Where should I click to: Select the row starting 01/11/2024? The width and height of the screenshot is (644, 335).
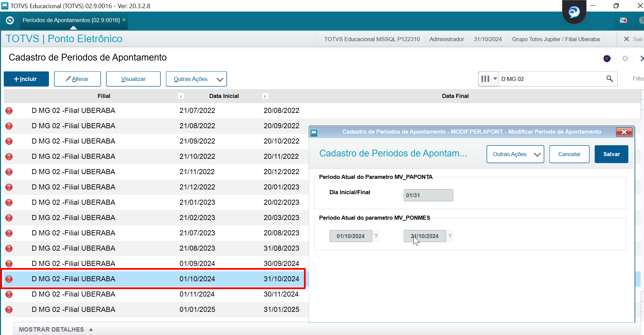156,294
